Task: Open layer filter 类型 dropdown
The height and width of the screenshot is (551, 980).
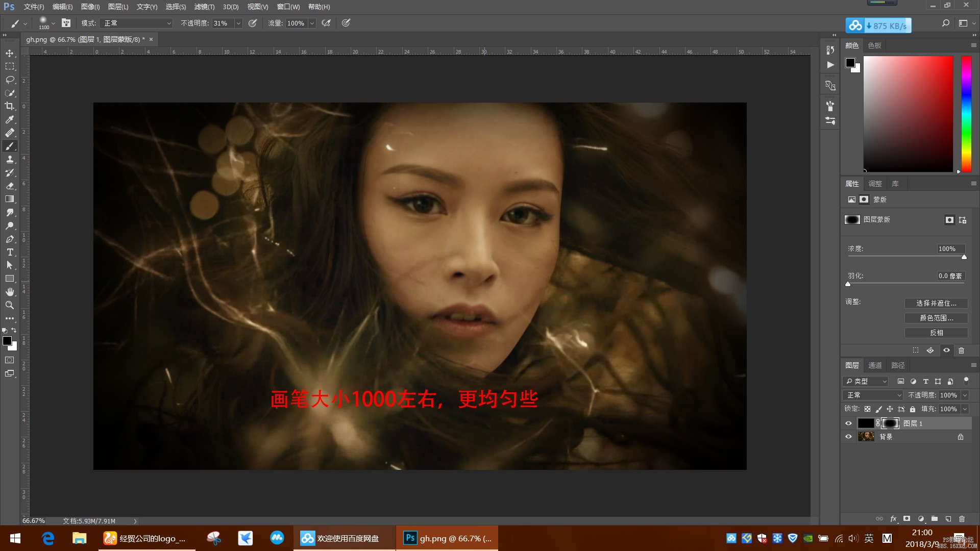Action: [x=866, y=381]
